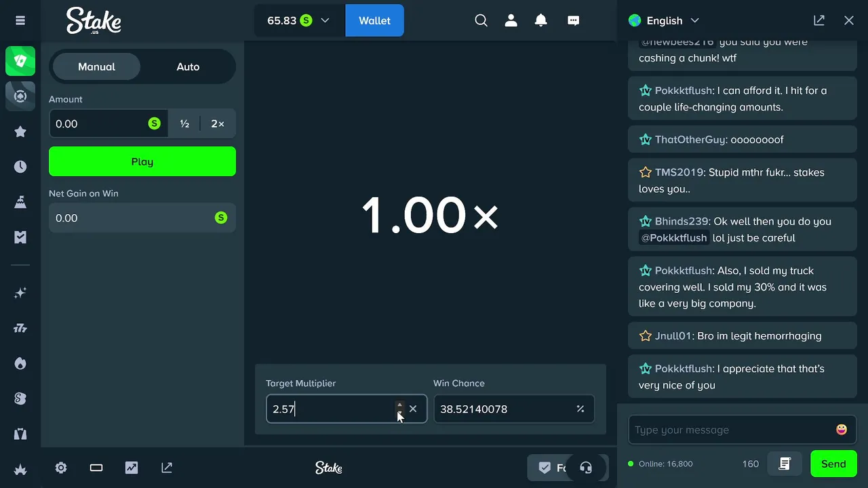Send the chat message
The image size is (868, 488).
pos(833,464)
